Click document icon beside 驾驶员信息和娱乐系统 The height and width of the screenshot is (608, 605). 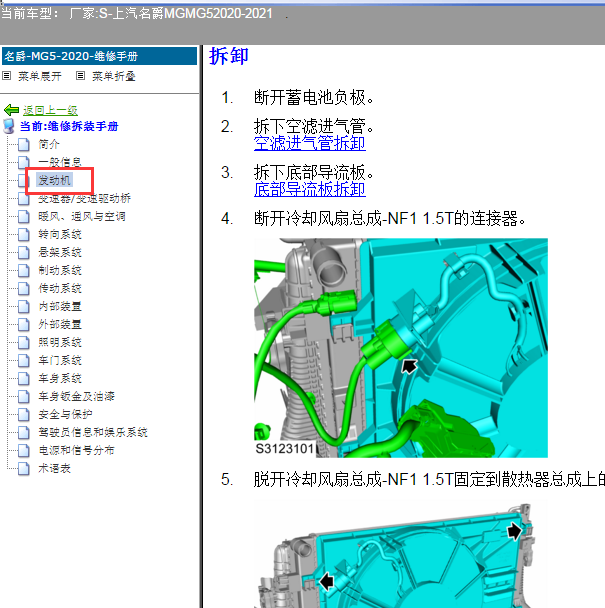coord(24,432)
